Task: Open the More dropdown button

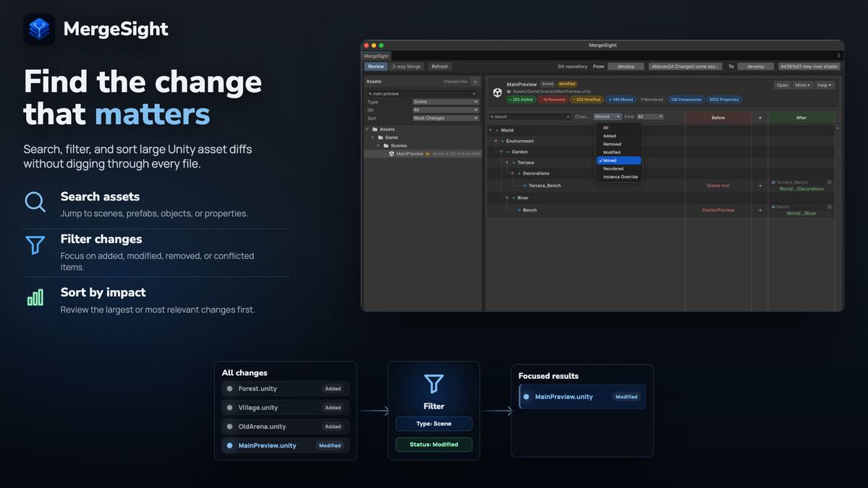Action: click(x=803, y=85)
